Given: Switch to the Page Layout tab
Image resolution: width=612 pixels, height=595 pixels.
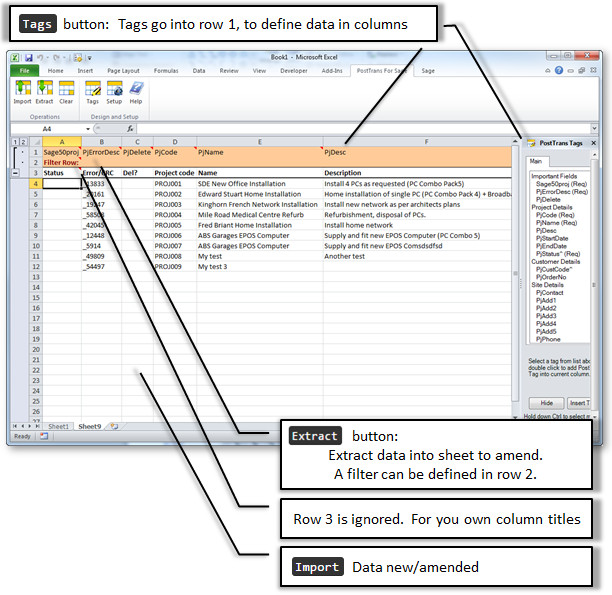Looking at the screenshot, I should point(123,71).
